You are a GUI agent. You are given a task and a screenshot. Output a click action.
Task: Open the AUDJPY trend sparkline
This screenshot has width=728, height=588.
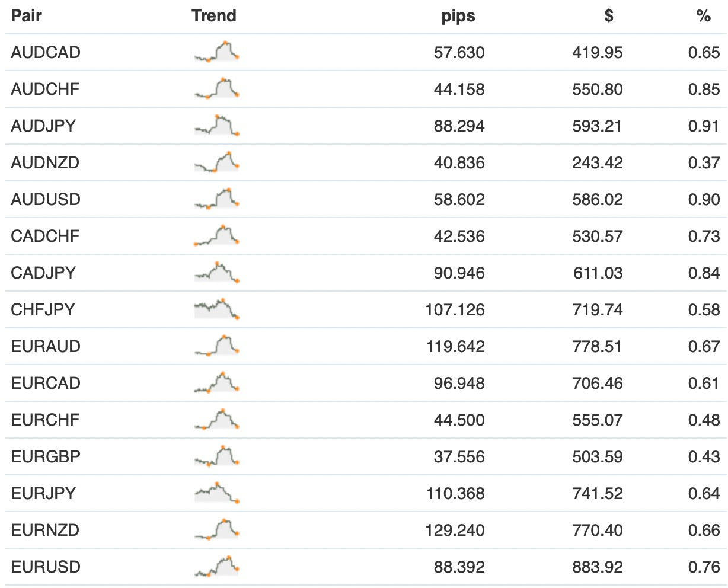[x=216, y=126]
